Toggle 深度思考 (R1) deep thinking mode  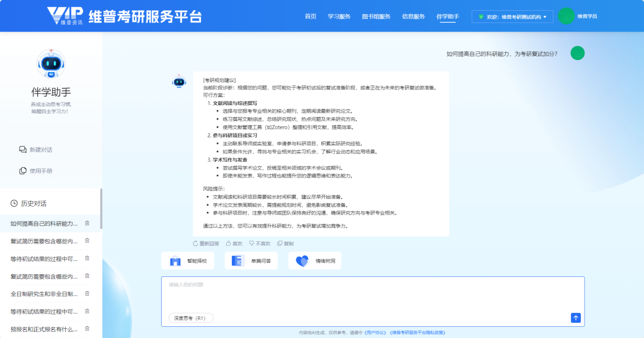pos(191,318)
